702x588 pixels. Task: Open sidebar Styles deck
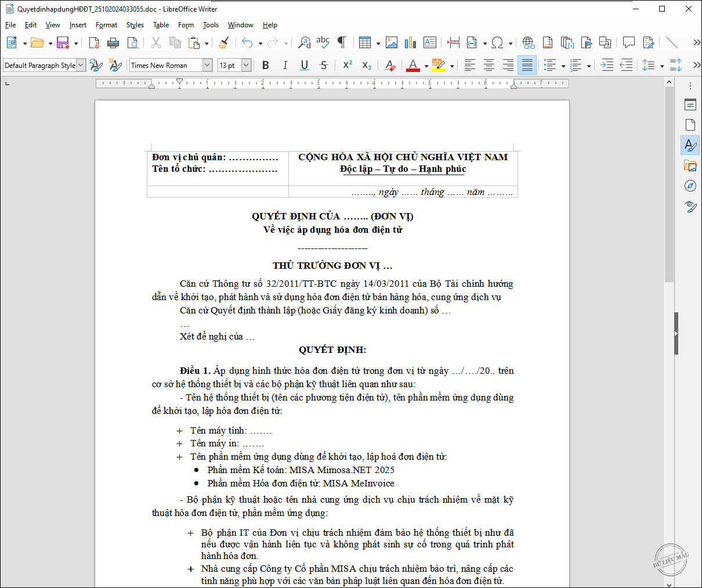(690, 145)
